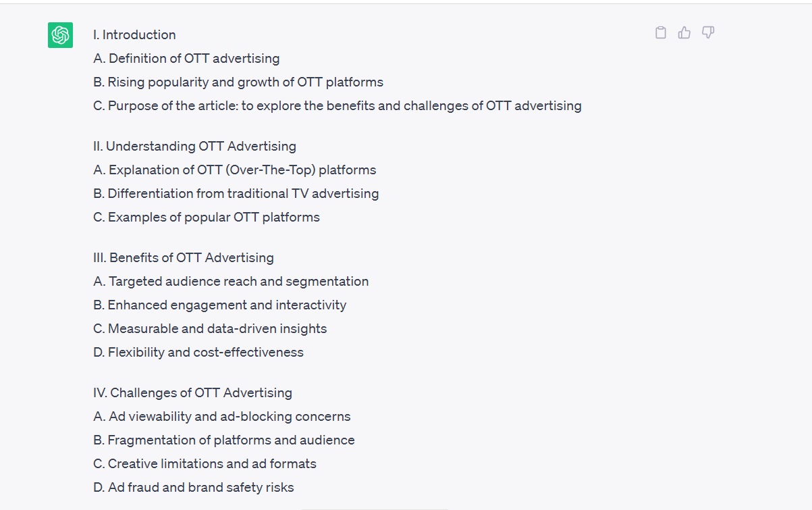
Task: Click 'Ad fraud and brand safety risks' line
Action: coord(194,488)
